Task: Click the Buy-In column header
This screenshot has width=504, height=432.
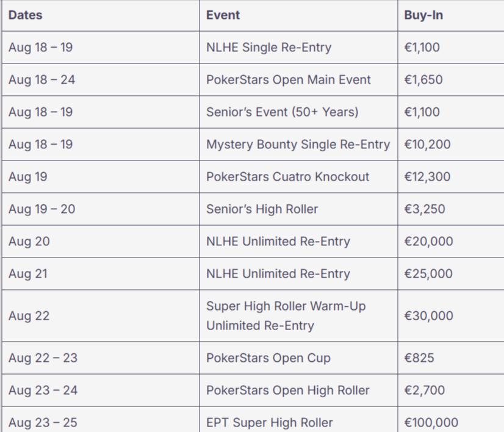Action: 423,15
